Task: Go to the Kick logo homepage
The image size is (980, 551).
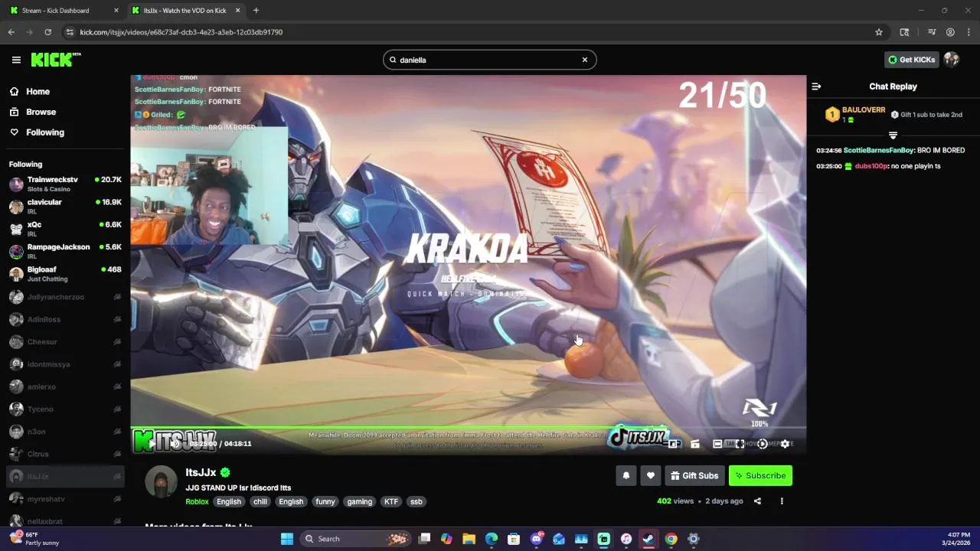Action: pos(55,60)
